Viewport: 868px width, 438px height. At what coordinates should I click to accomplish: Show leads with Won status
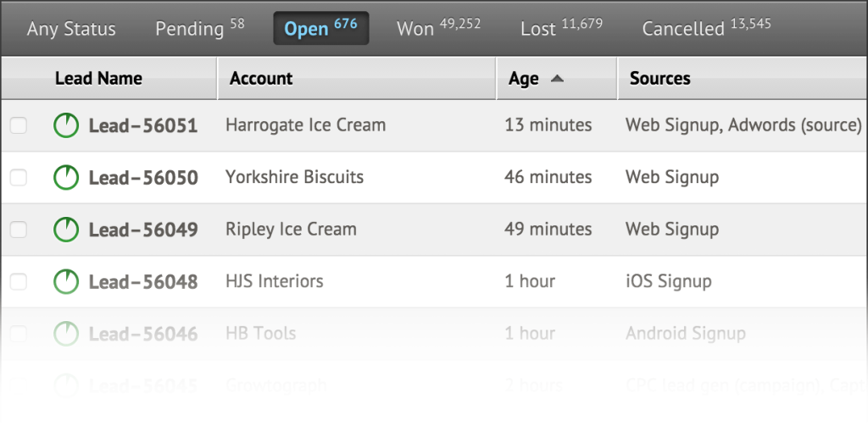click(438, 28)
